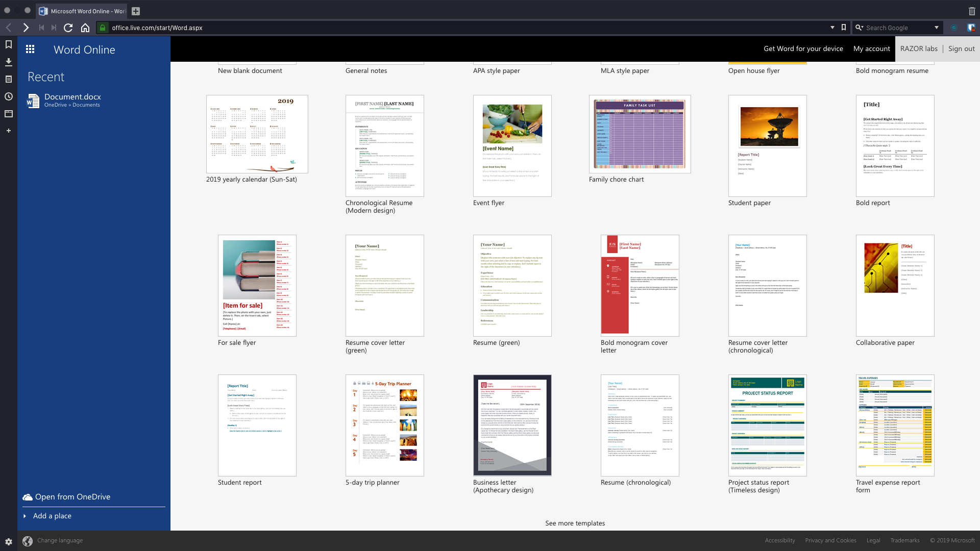The height and width of the screenshot is (551, 980).
Task: Open the Chronological Resume Modern design template
Action: pos(384,145)
